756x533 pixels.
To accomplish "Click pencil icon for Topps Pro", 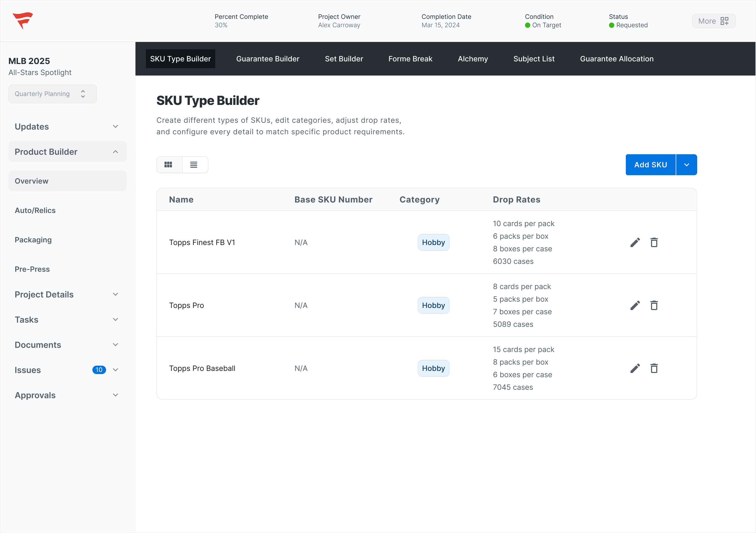I will click(635, 305).
